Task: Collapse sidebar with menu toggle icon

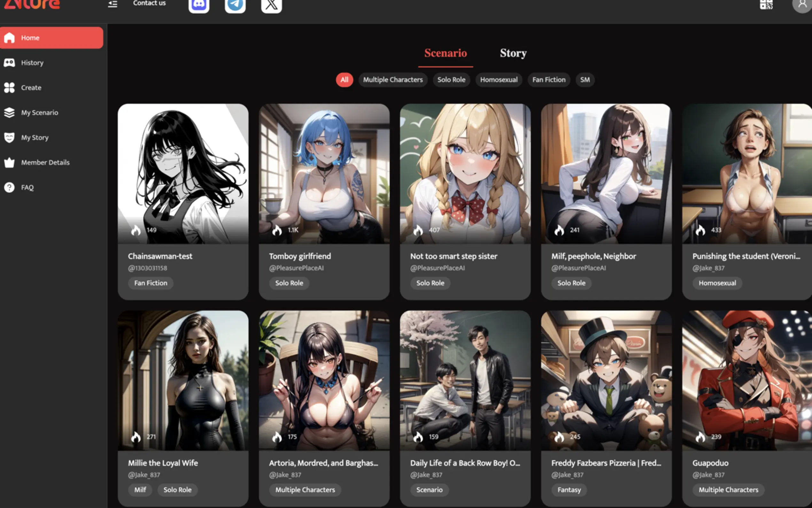Action: 113,4
